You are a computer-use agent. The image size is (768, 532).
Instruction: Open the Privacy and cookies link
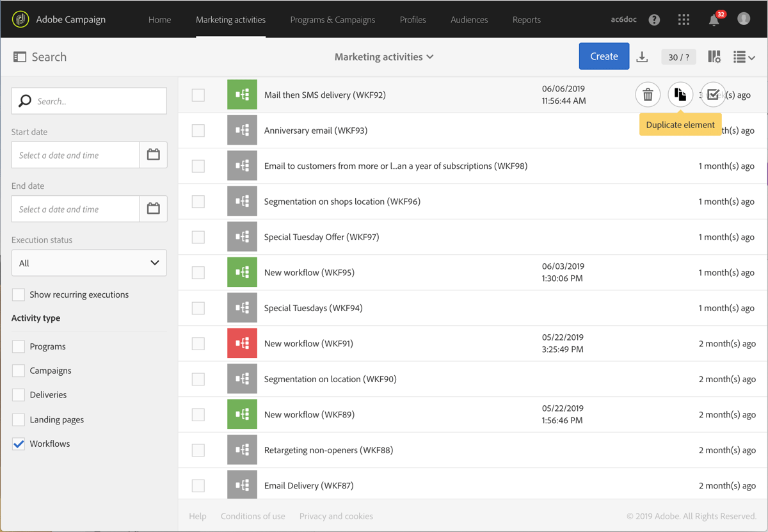[336, 516]
